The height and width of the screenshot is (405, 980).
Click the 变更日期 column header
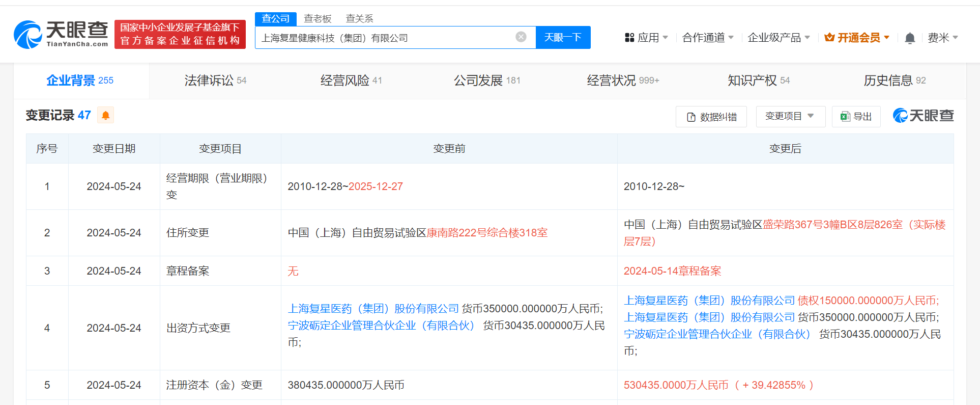[x=114, y=149]
